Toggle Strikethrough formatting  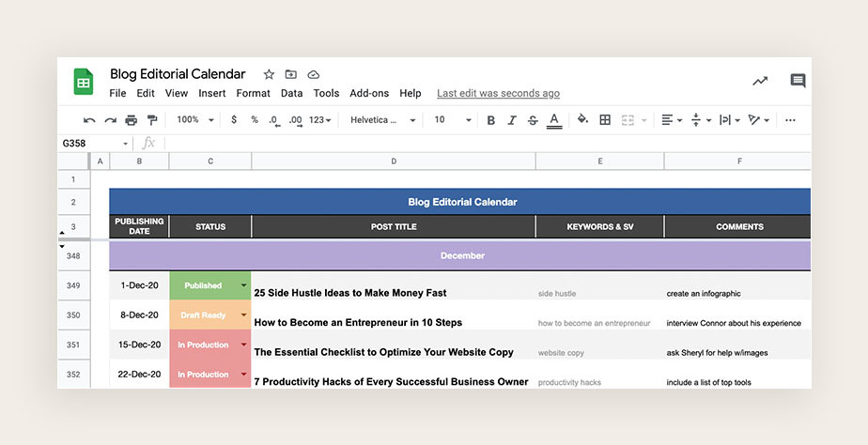[x=533, y=120]
